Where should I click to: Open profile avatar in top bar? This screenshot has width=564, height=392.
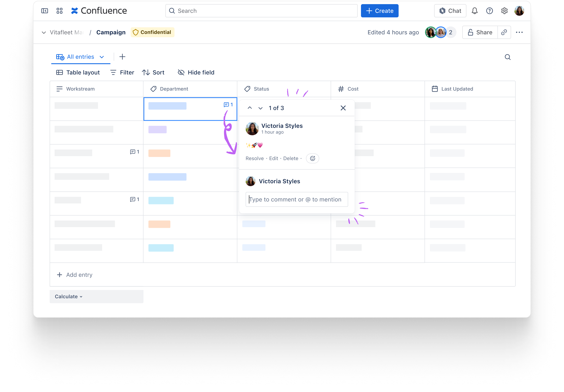point(519,11)
